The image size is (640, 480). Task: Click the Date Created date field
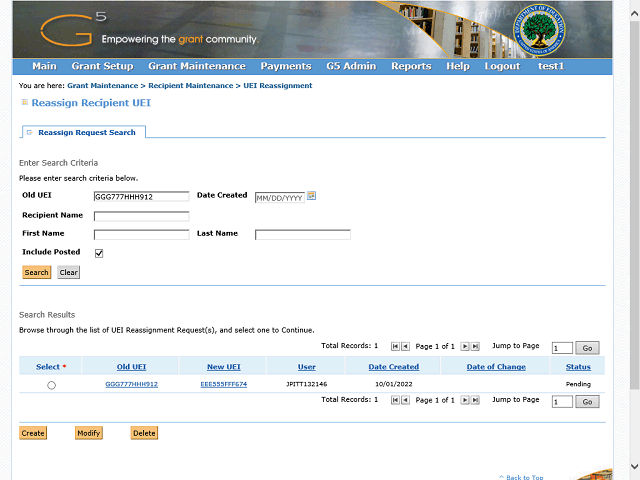coord(280,198)
